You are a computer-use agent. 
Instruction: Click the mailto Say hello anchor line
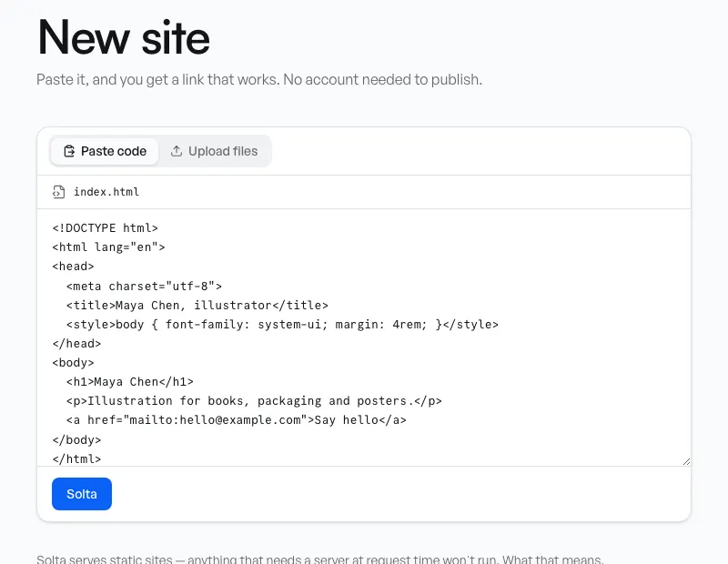coord(237,420)
